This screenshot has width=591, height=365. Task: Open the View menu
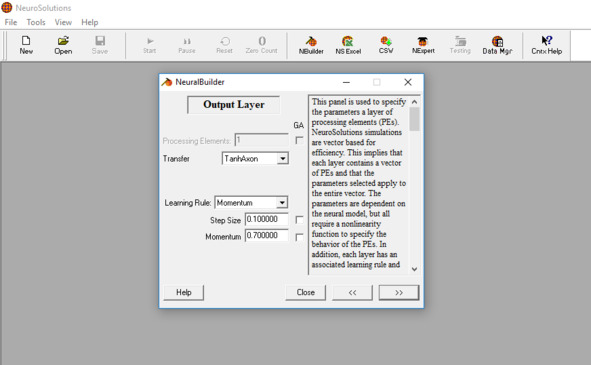pos(63,22)
